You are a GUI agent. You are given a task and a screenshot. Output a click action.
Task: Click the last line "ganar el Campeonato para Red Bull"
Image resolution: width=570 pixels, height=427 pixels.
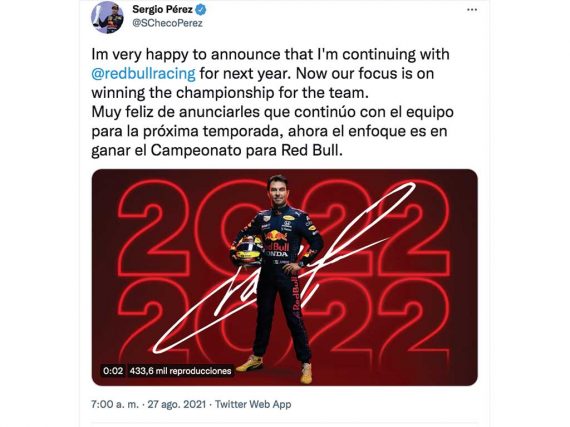(217, 150)
